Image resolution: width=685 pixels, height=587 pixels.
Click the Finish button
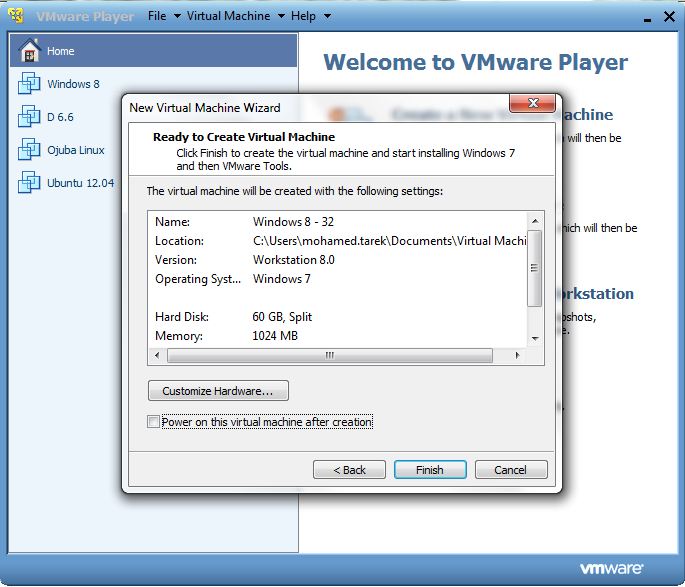[430, 470]
